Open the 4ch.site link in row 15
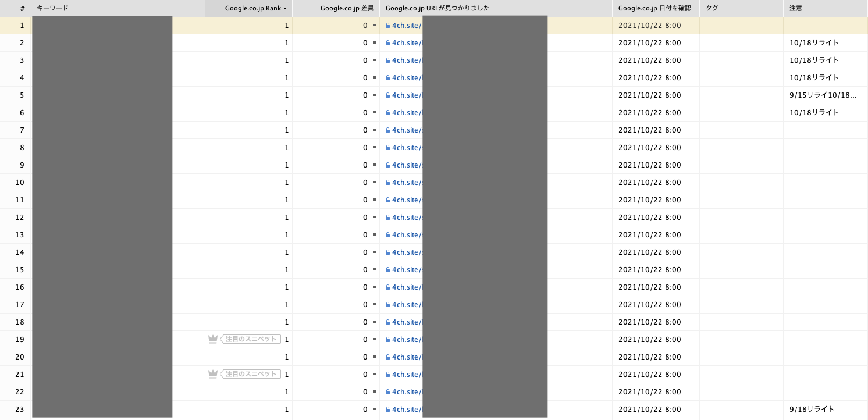This screenshot has height=420, width=868. pyautogui.click(x=407, y=270)
